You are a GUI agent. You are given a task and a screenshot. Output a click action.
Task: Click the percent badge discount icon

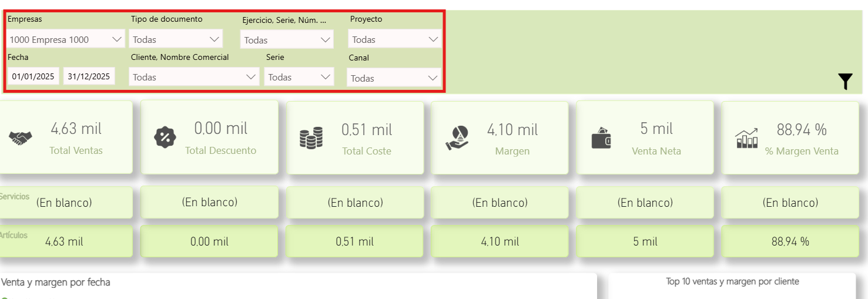165,137
